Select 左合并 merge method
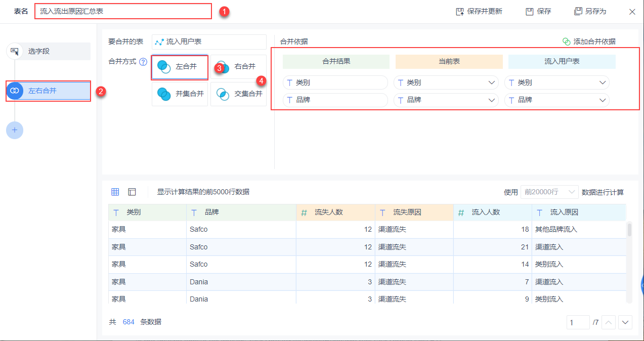This screenshot has width=644, height=341. point(180,67)
